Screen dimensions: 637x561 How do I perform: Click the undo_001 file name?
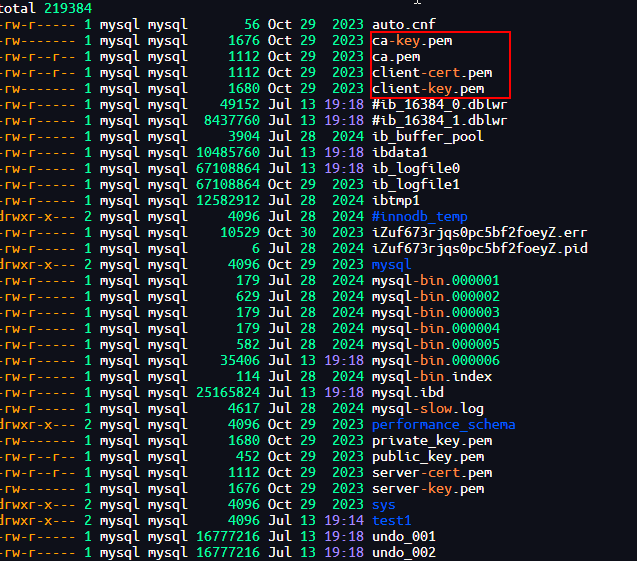click(x=403, y=537)
